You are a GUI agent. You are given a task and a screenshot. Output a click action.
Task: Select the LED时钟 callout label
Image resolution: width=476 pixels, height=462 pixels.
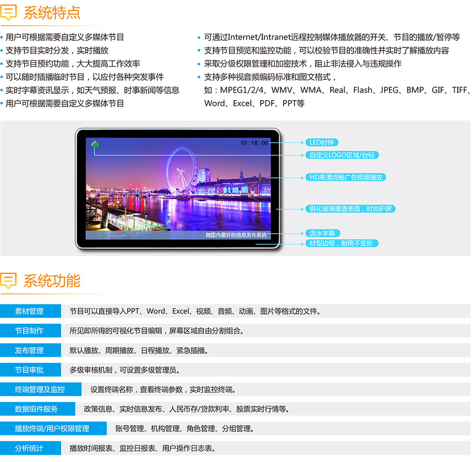(x=322, y=142)
